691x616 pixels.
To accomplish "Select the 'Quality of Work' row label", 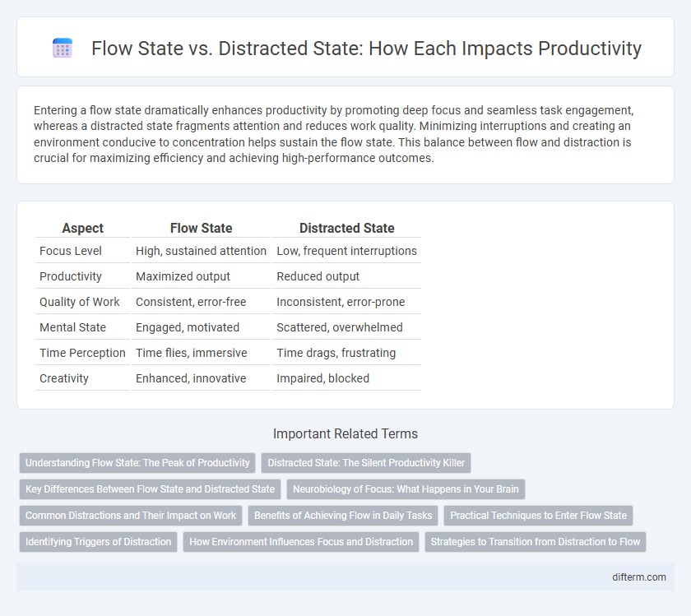I will 79,302.
